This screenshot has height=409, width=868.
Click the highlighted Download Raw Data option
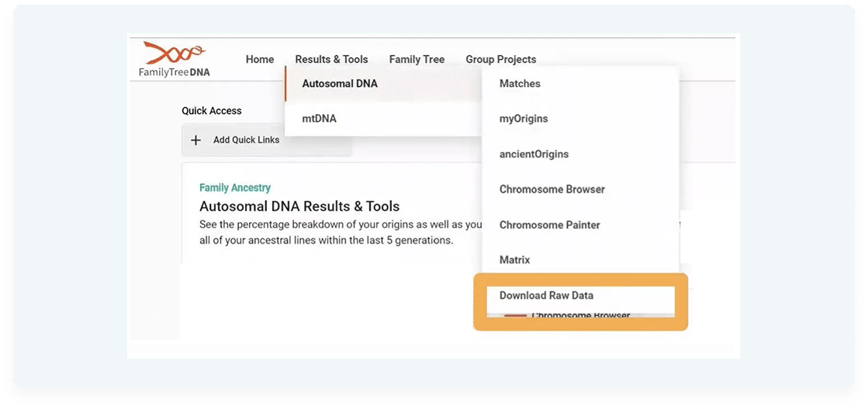point(546,296)
